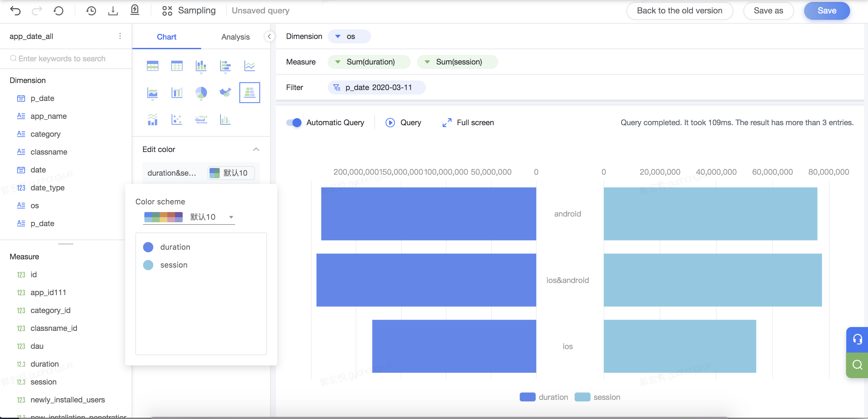The height and width of the screenshot is (419, 868).
Task: Select the newly_installed_users measure field
Action: point(68,400)
